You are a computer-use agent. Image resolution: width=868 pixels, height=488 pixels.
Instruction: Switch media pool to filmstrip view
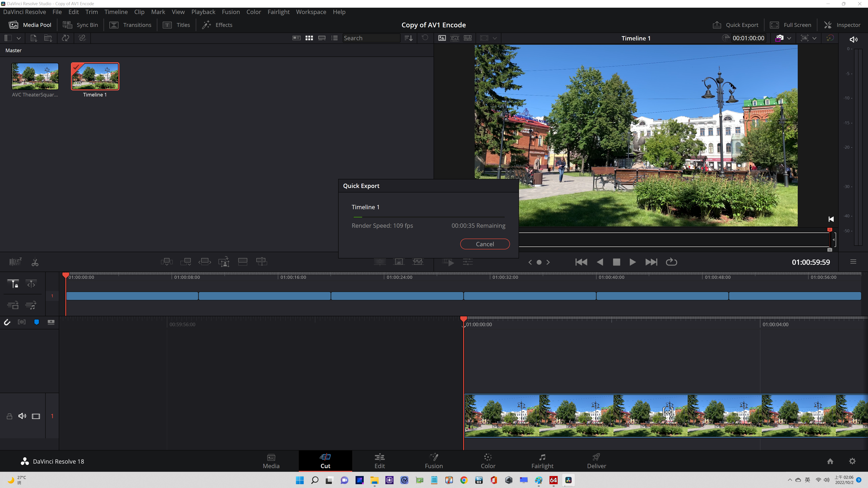(322, 38)
